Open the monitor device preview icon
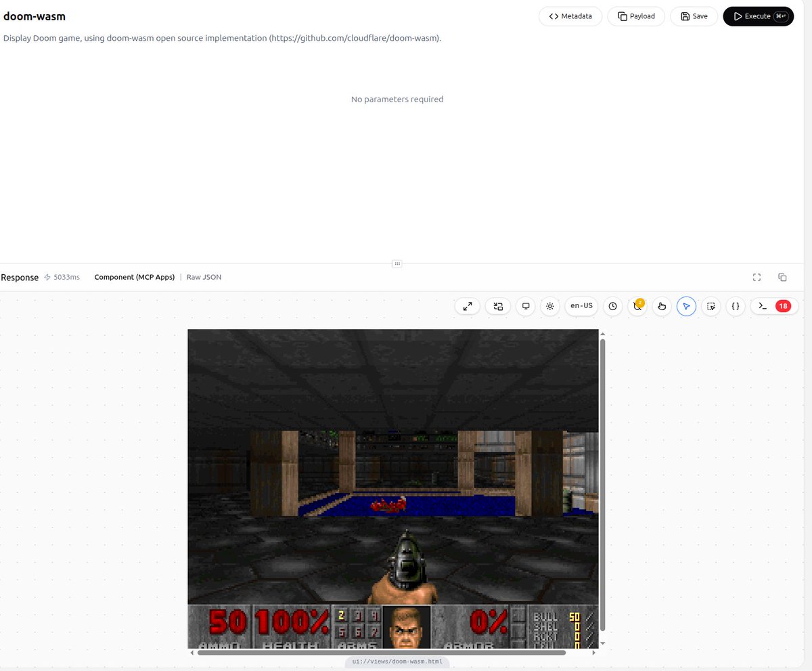This screenshot has width=812, height=671. click(x=526, y=306)
